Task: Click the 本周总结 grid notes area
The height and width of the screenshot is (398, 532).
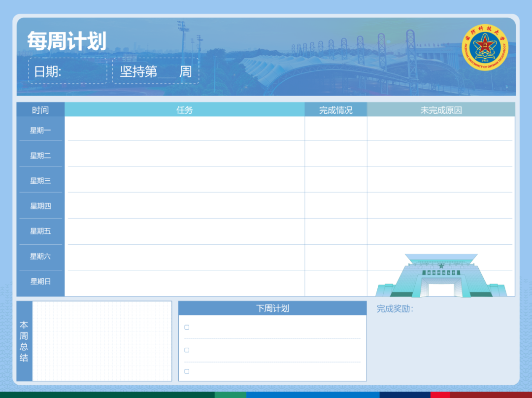Action: tap(102, 341)
